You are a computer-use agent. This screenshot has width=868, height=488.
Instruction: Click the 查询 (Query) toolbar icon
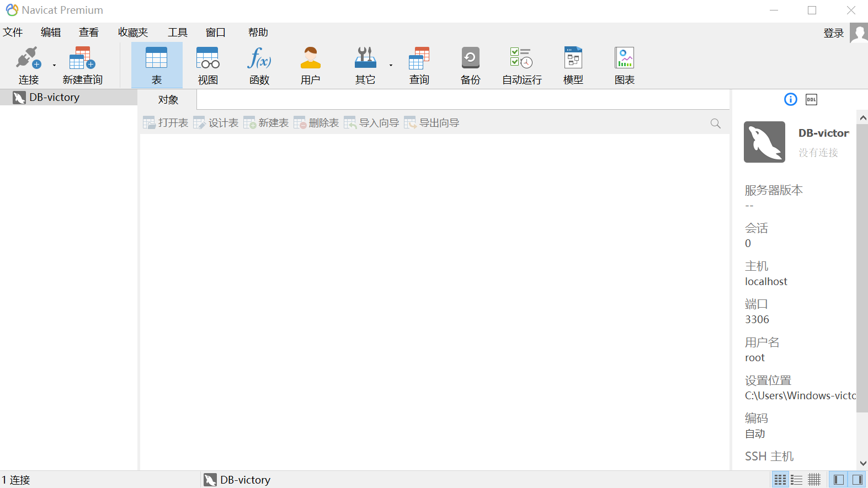419,66
